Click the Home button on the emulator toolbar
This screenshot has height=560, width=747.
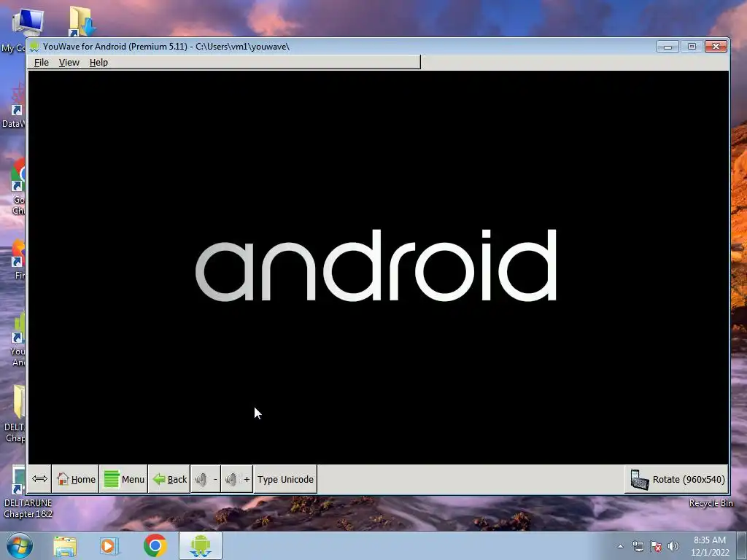[76, 479]
